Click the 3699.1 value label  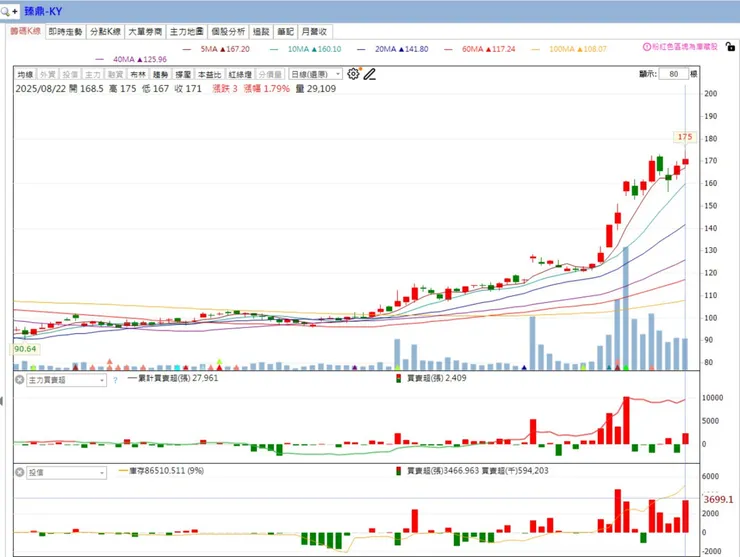tap(718, 499)
